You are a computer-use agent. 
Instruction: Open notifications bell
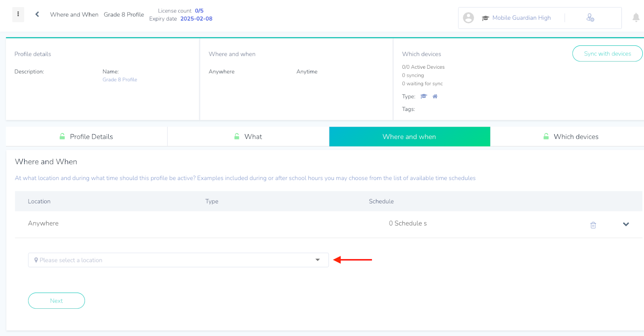tap(636, 18)
